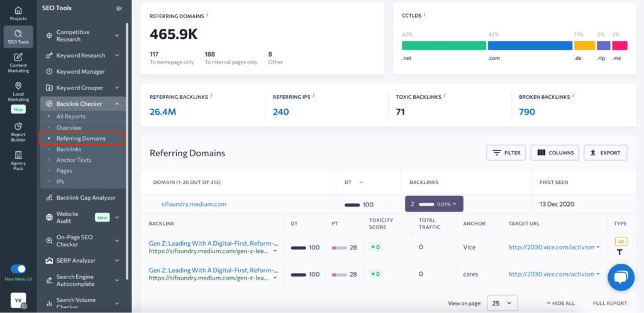Collapse the SEO Tools sidebar menu icon
This screenshot has height=313, width=644.
coord(119,8)
